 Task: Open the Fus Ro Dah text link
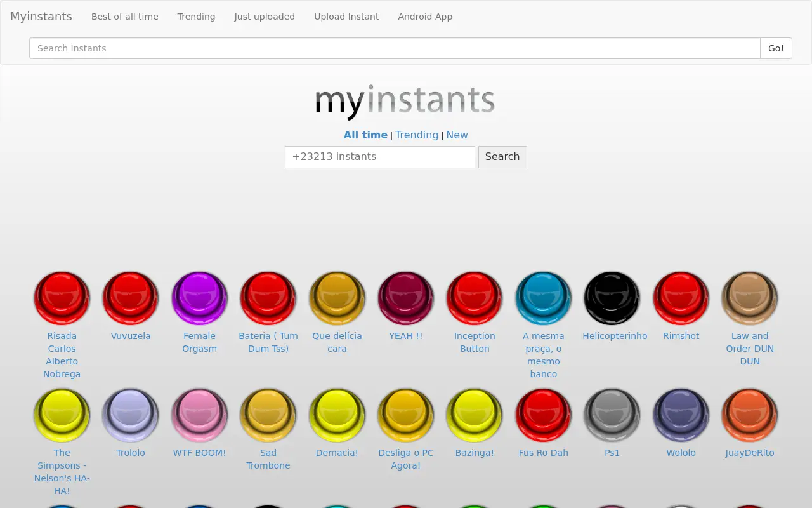(x=544, y=453)
